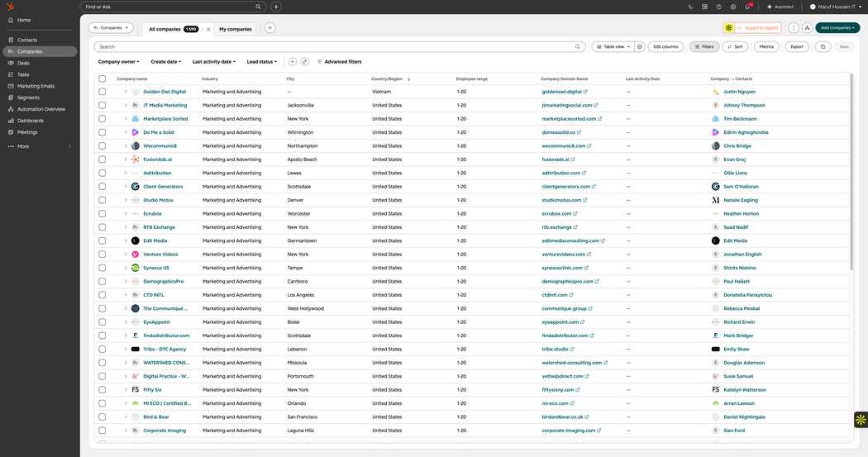Open the marketplace icon in top bar

coord(704,7)
